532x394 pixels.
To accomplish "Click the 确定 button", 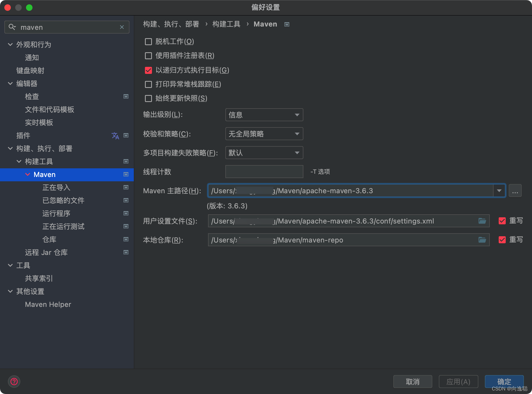I will [504, 382].
